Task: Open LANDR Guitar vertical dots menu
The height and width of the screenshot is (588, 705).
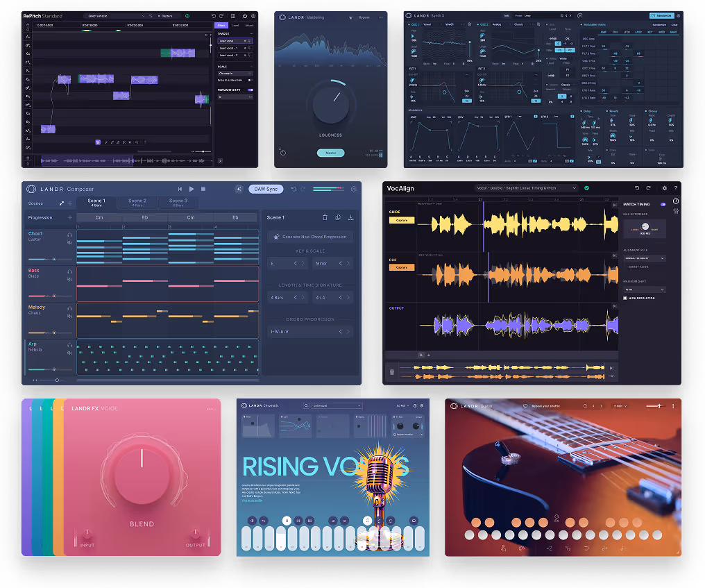Action: 673,406
